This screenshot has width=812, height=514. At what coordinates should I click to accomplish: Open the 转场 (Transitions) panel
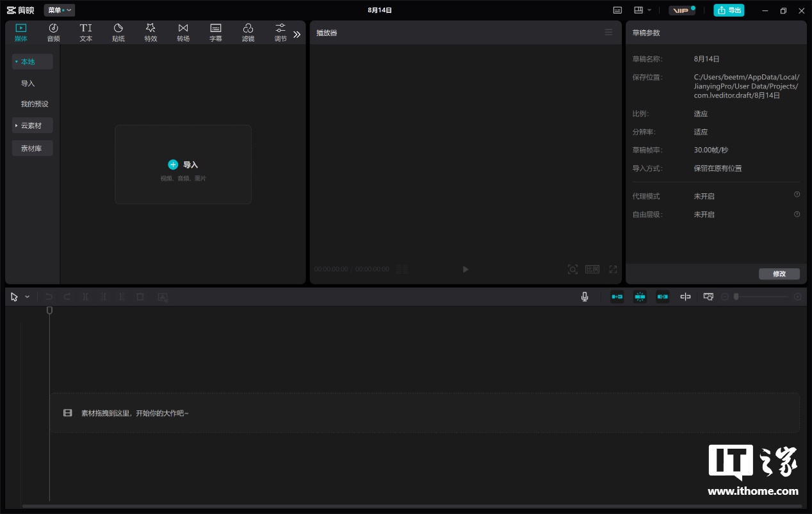[183, 32]
